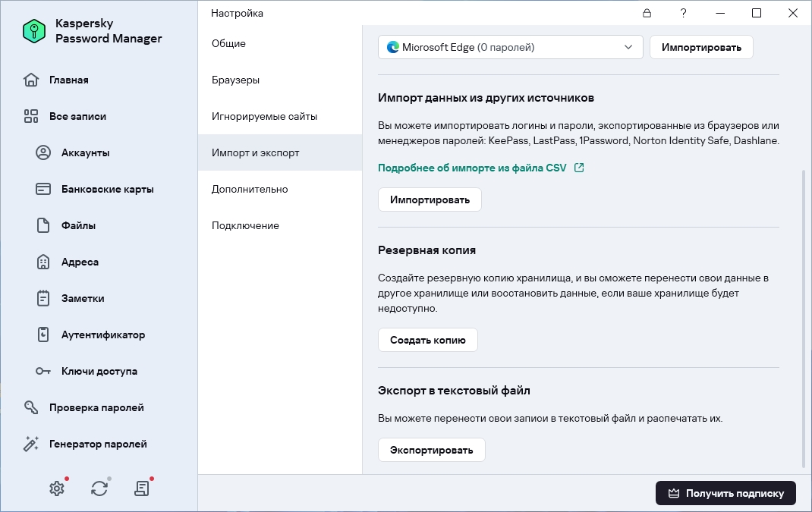This screenshot has width=812, height=512.
Task: Click the Настройка window title
Action: 237,13
